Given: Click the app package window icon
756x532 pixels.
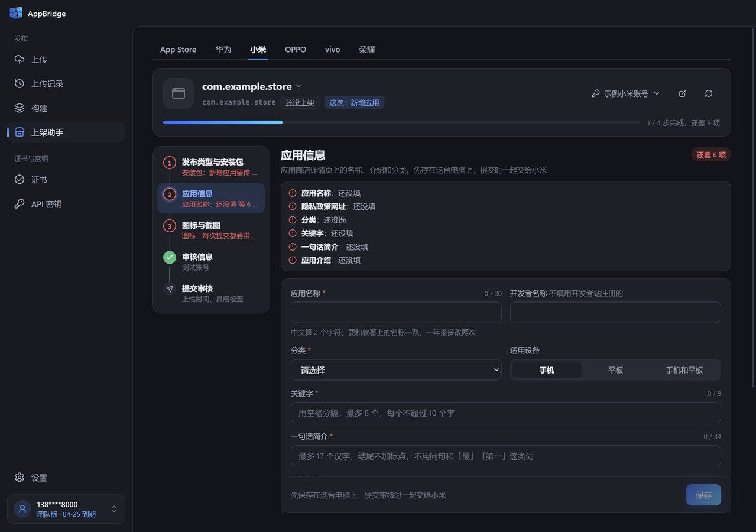Looking at the screenshot, I should tap(179, 93).
